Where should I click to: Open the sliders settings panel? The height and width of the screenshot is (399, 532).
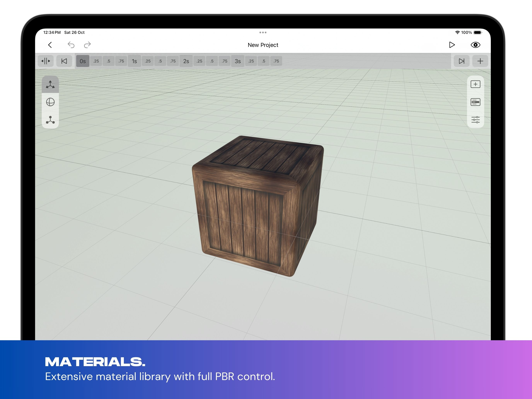(475, 120)
